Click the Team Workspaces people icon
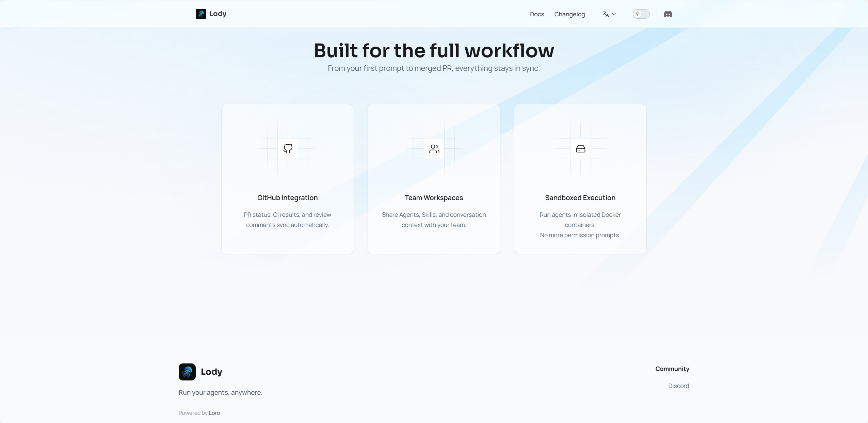 click(434, 148)
